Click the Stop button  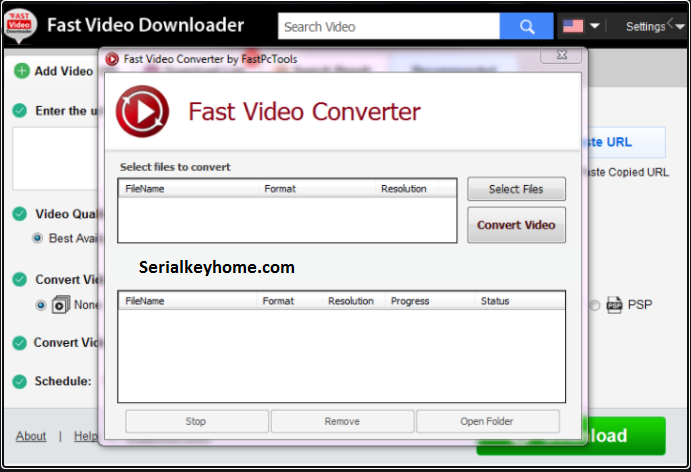(x=196, y=421)
